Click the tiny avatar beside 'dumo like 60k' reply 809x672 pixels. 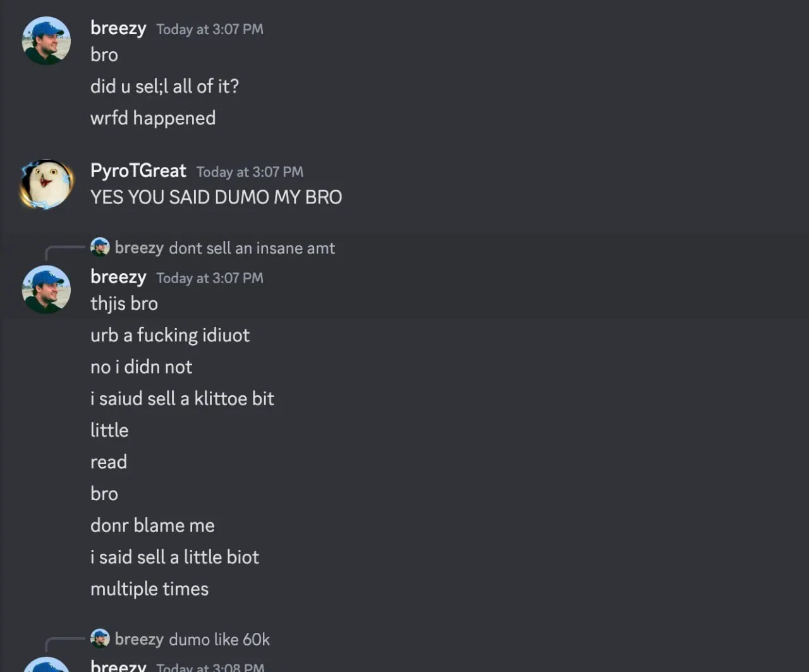[x=100, y=638]
